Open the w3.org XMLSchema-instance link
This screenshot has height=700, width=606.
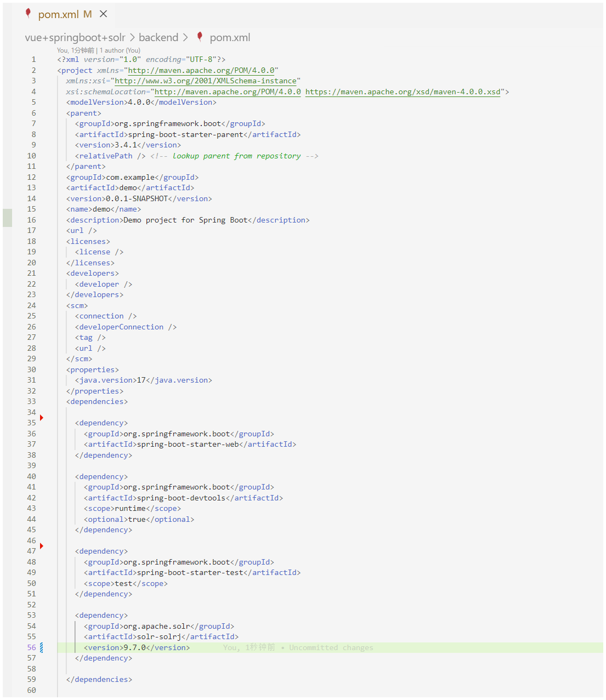tap(205, 81)
